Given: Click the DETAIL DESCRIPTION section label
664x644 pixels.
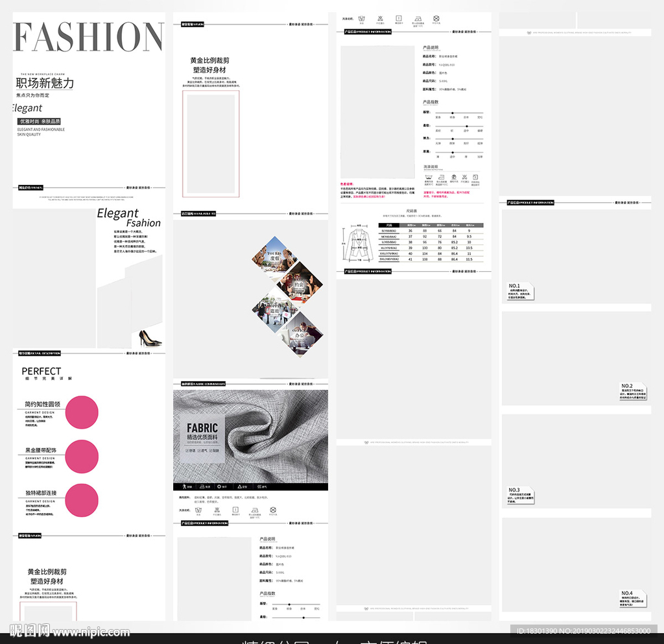Looking at the screenshot, I should coord(40,353).
